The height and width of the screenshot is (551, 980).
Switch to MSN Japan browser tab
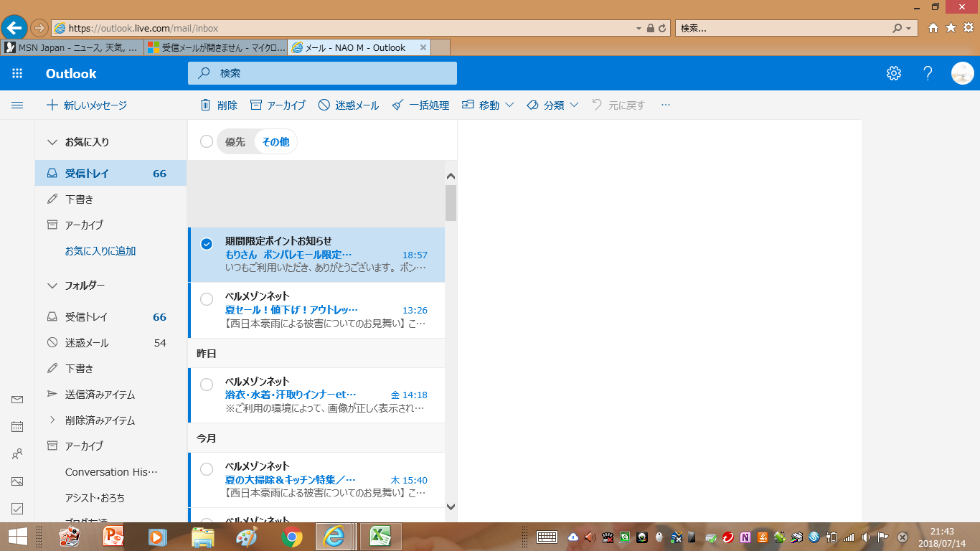[72, 47]
